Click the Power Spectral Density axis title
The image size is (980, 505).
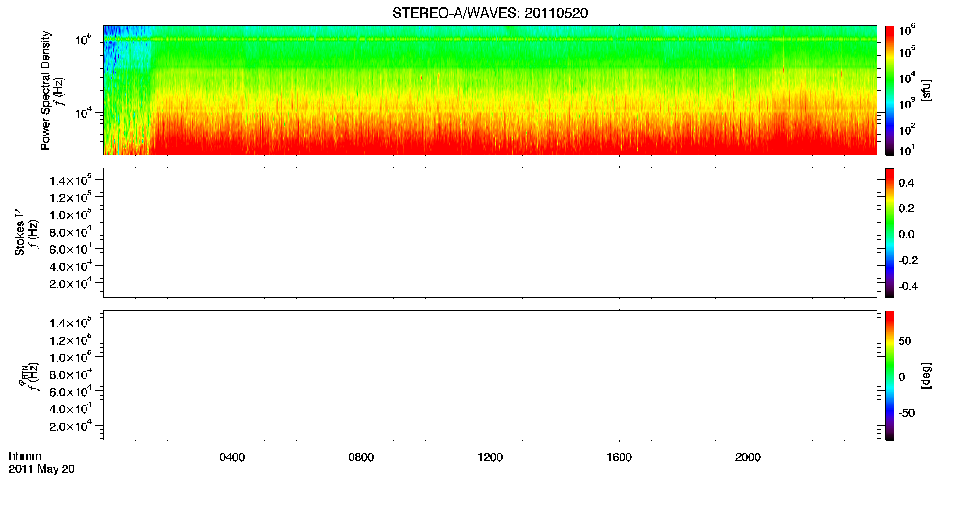(x=45, y=90)
